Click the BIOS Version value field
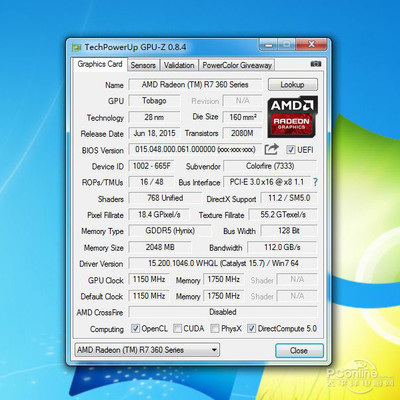This screenshot has width=400, height=400. (x=195, y=149)
